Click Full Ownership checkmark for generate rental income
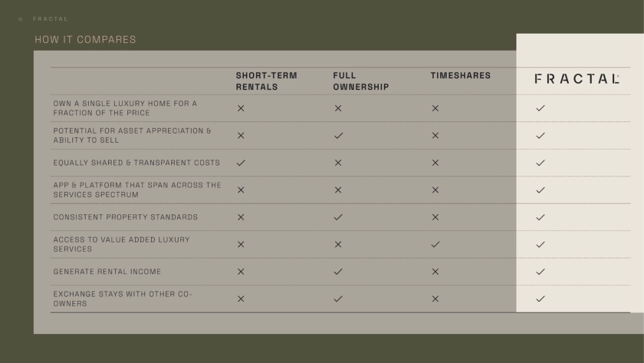The width and height of the screenshot is (644, 363). [338, 272]
